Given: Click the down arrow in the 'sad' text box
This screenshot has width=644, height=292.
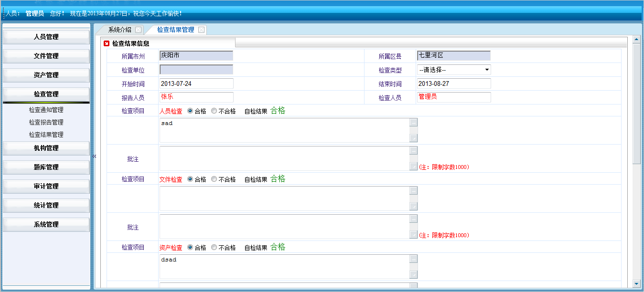Looking at the screenshot, I should 413,138.
